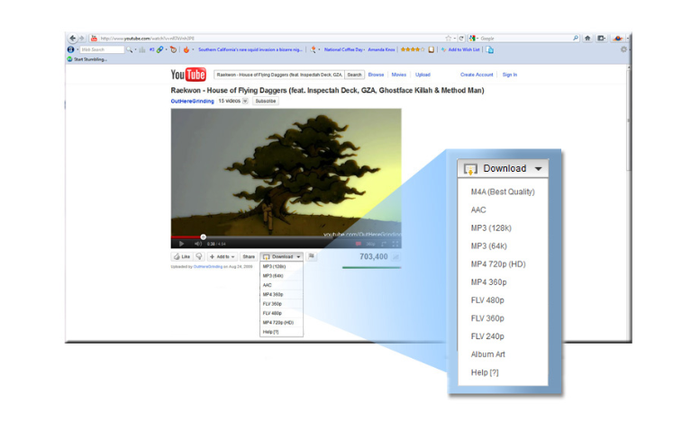Click the player expand size icon
This screenshot has width=700, height=437.
[383, 244]
